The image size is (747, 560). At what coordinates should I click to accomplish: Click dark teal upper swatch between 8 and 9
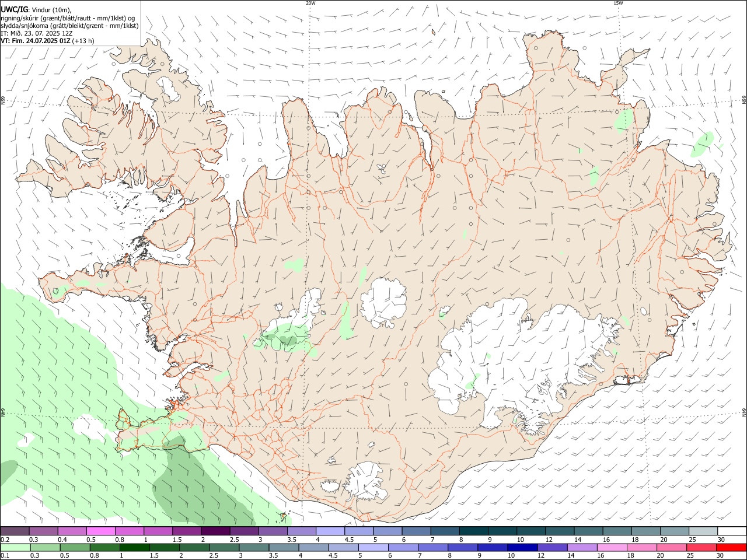click(474, 531)
